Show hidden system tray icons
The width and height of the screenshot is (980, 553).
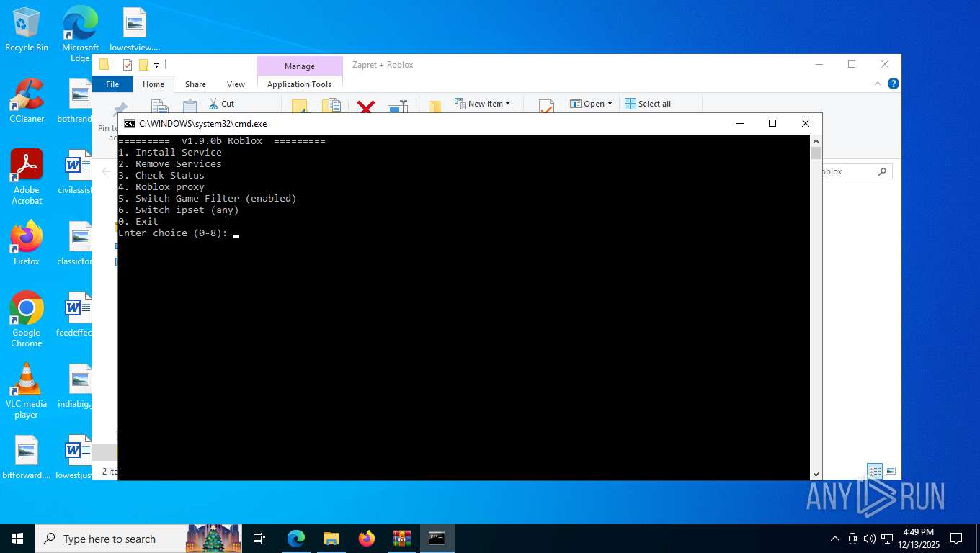pyautogui.click(x=835, y=539)
